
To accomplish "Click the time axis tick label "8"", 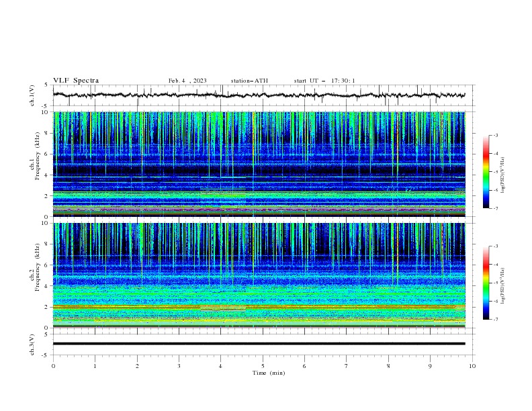I will pyautogui.click(x=388, y=366).
